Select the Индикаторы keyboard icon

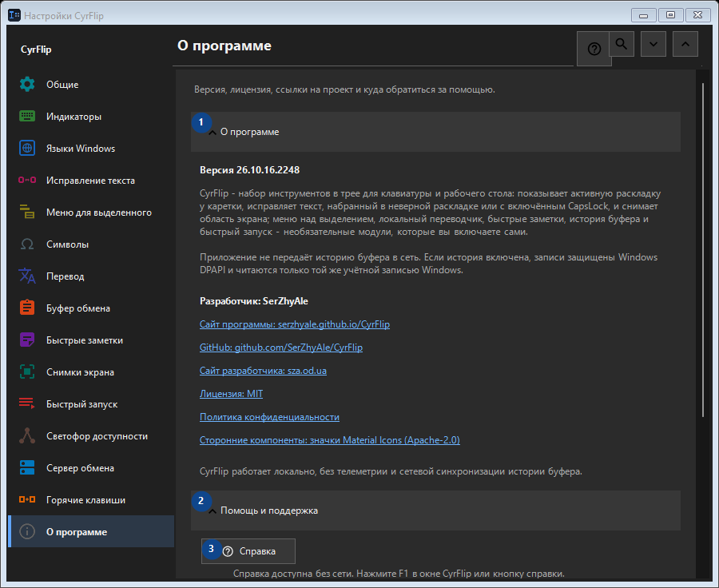pyautogui.click(x=27, y=116)
